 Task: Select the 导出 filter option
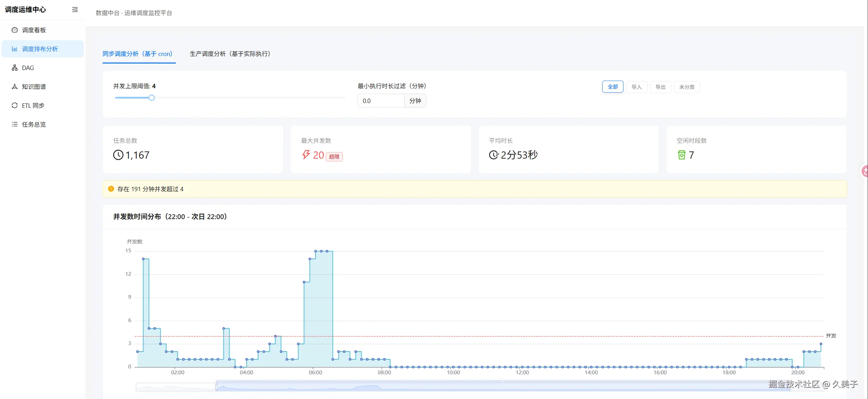660,87
